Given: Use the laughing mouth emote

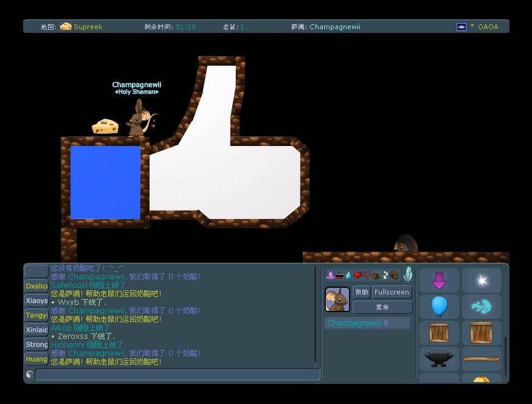Looking at the screenshot, I should click(340, 276).
